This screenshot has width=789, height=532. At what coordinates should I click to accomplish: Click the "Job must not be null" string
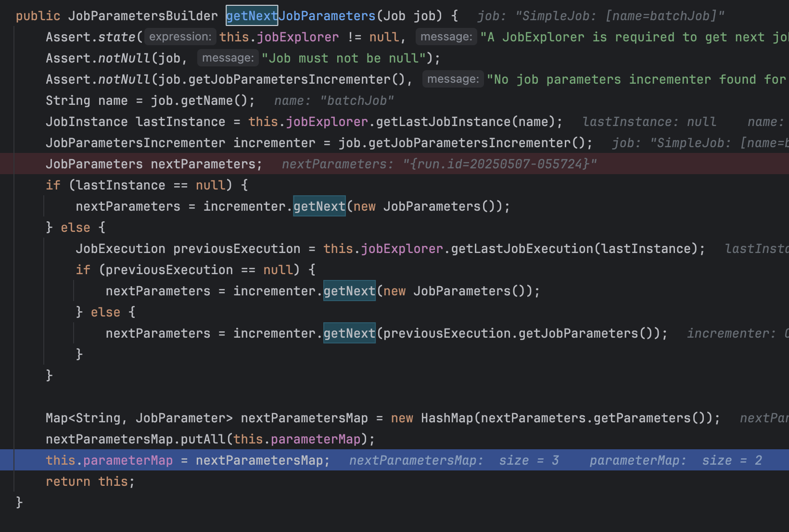(x=344, y=58)
